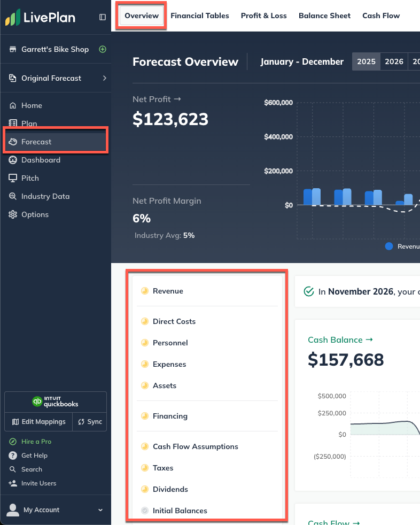
Task: Click the green add company plus icon
Action: (103, 49)
